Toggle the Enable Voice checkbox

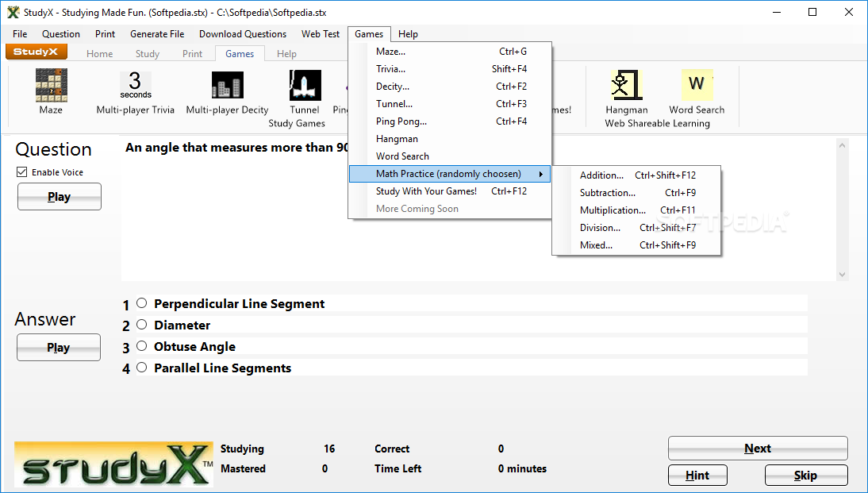pos(21,172)
